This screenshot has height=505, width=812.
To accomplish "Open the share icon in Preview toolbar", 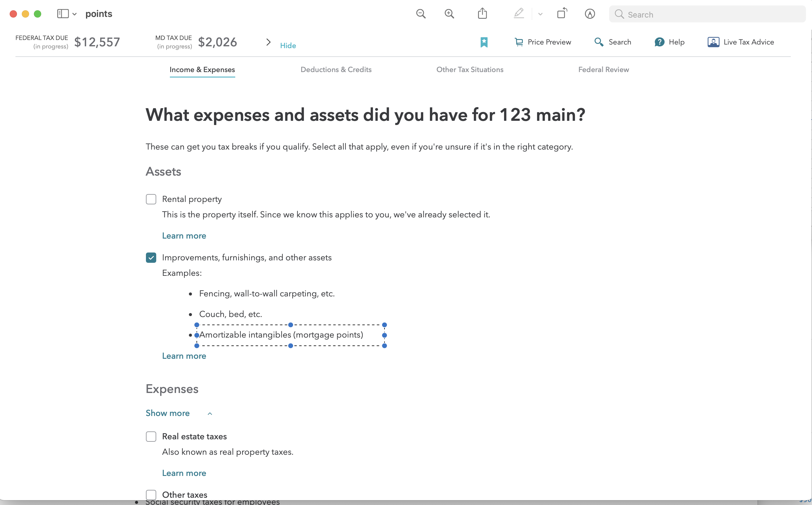I will [x=482, y=13].
